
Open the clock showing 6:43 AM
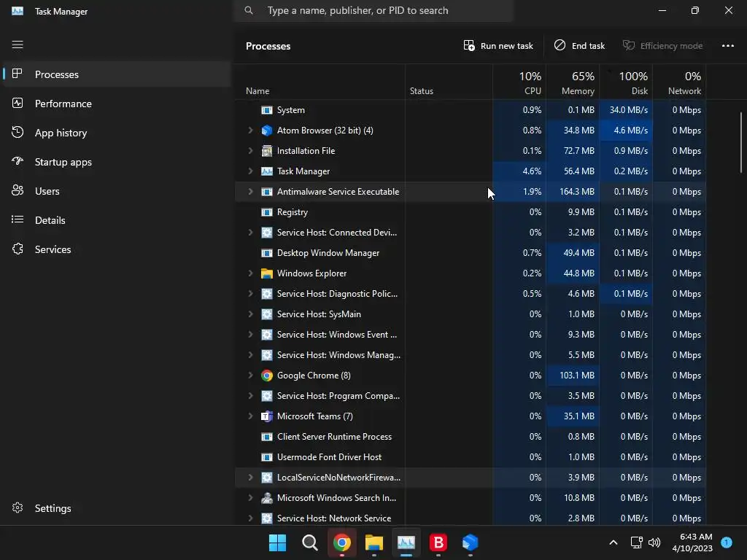point(692,542)
